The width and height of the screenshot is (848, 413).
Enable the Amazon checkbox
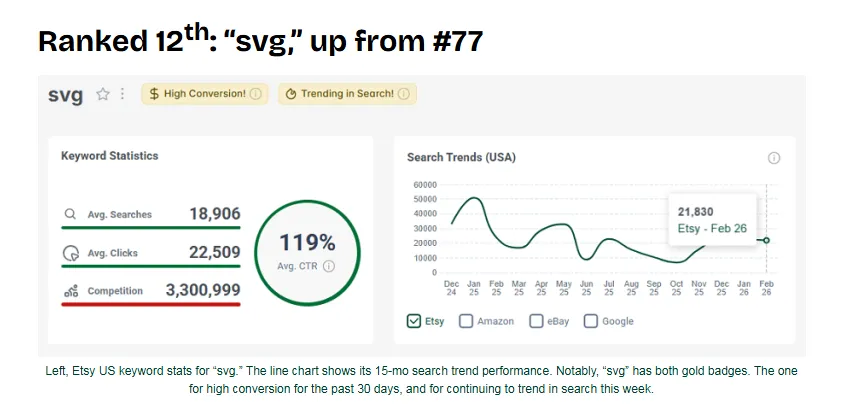point(466,321)
